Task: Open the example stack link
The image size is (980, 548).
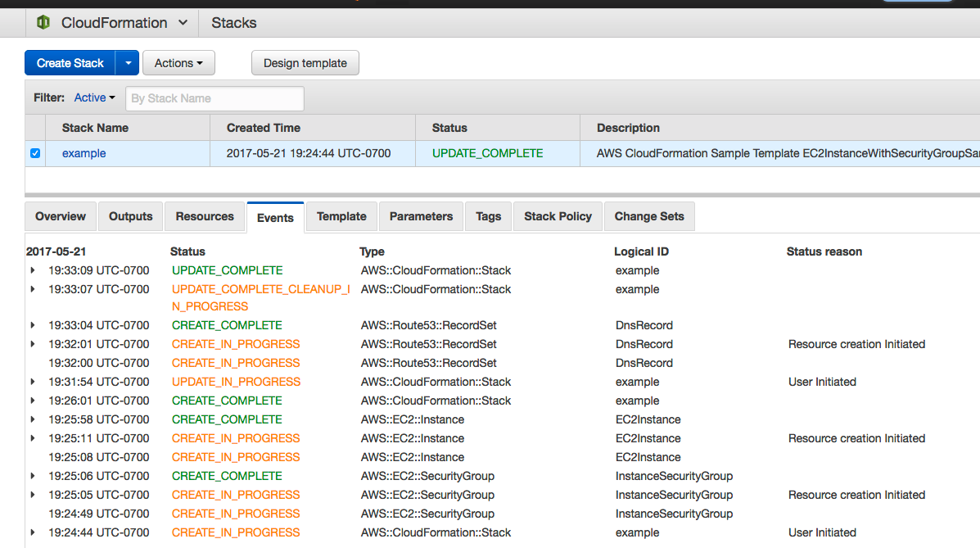Action: [x=84, y=153]
